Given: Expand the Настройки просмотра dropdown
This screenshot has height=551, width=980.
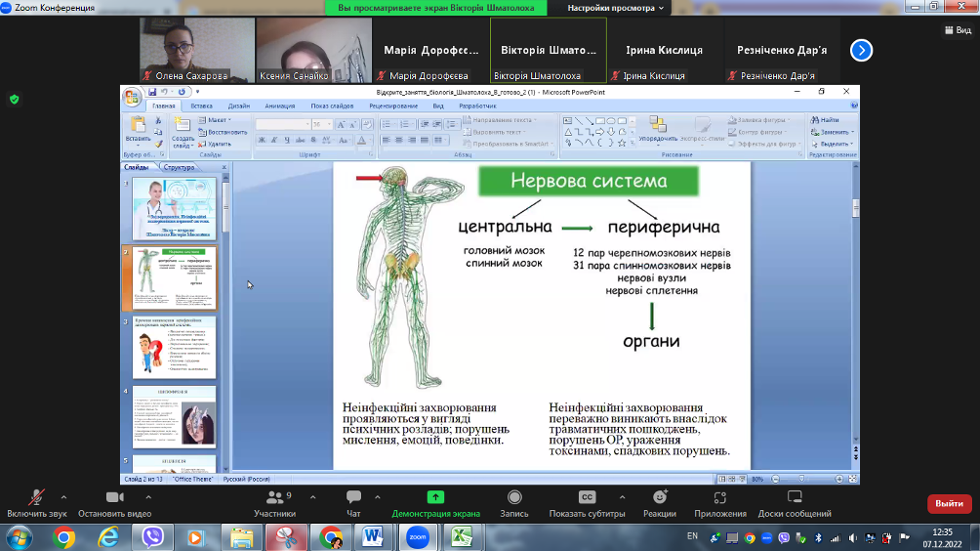Looking at the screenshot, I should tap(616, 8).
